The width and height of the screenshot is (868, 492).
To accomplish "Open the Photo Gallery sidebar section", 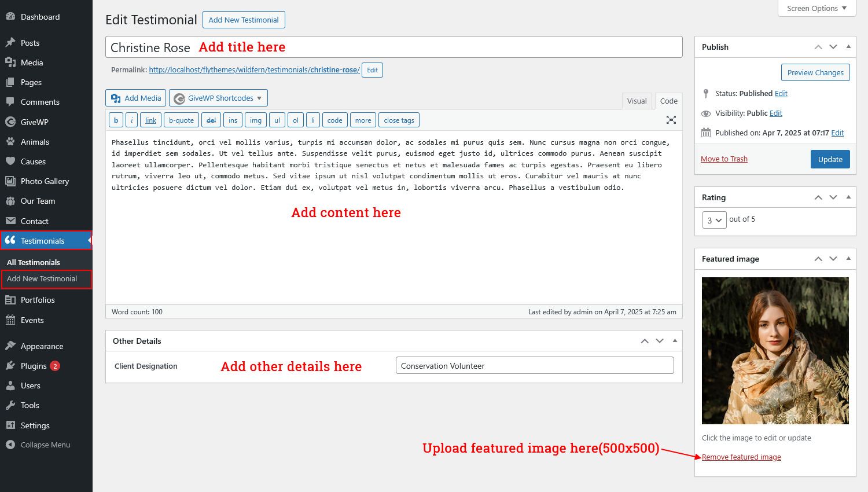I will [x=45, y=181].
